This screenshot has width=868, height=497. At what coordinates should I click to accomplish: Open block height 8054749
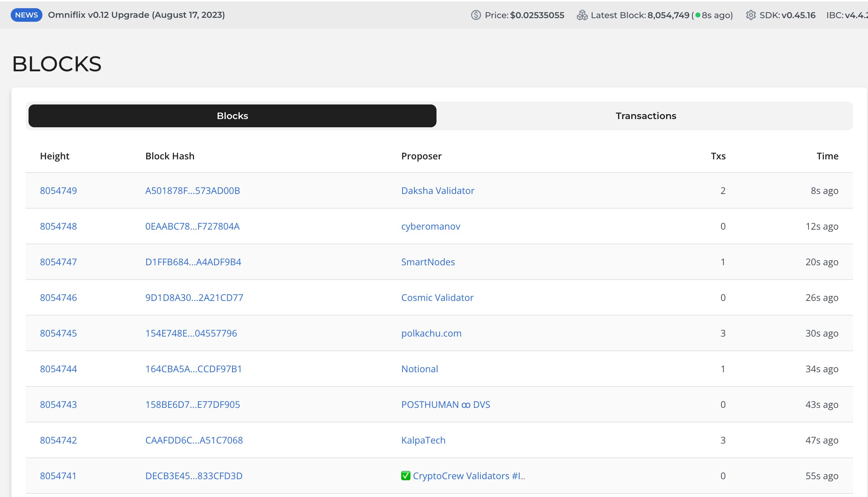[x=58, y=191]
